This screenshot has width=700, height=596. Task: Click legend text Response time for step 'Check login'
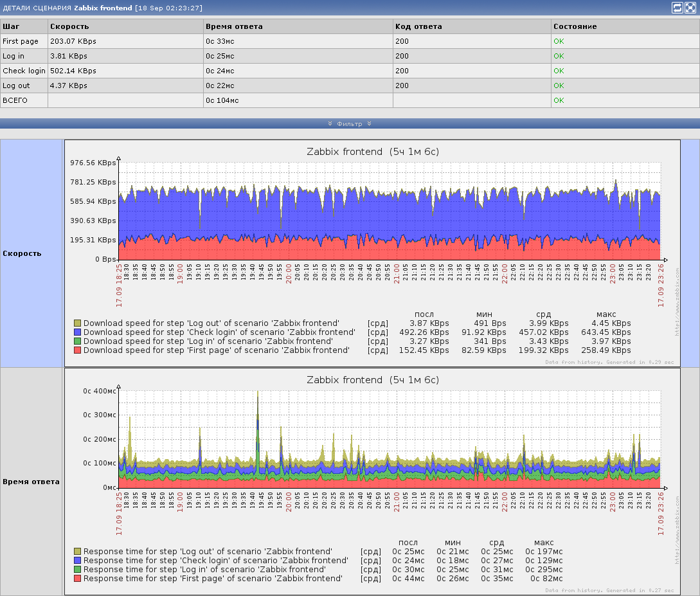pyautogui.click(x=215, y=560)
